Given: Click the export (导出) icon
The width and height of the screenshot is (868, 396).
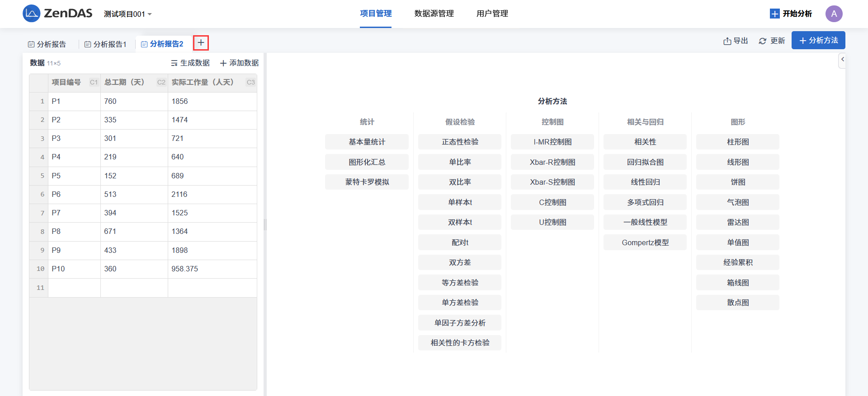Looking at the screenshot, I should click(x=727, y=41).
